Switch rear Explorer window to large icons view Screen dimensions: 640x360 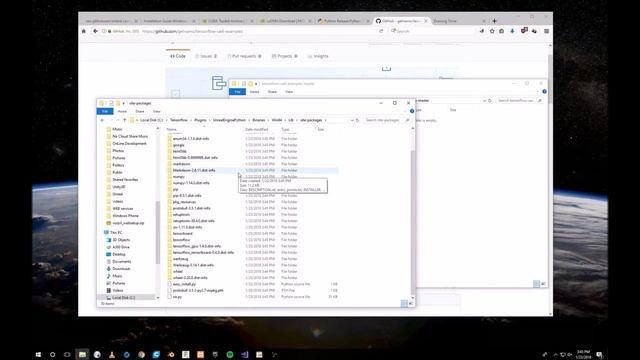point(543,284)
